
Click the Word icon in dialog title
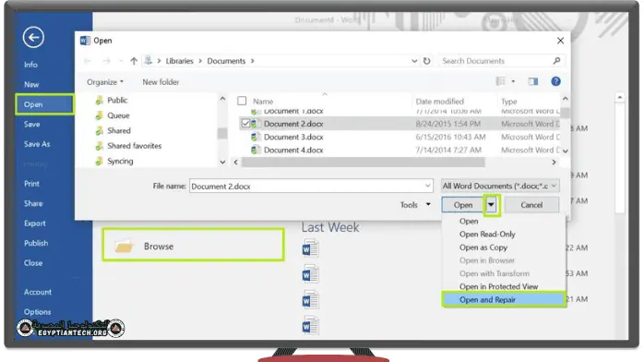[x=85, y=41]
